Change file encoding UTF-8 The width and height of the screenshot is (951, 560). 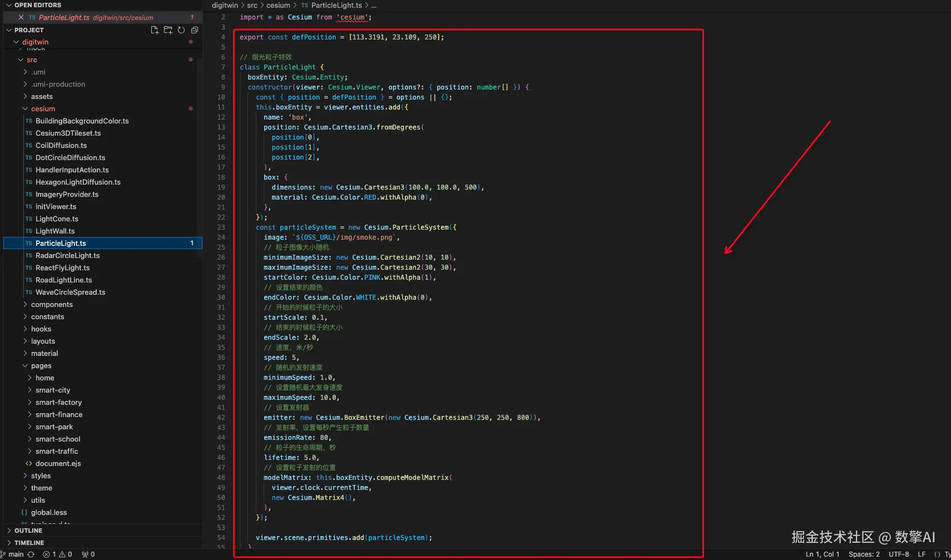coord(899,554)
